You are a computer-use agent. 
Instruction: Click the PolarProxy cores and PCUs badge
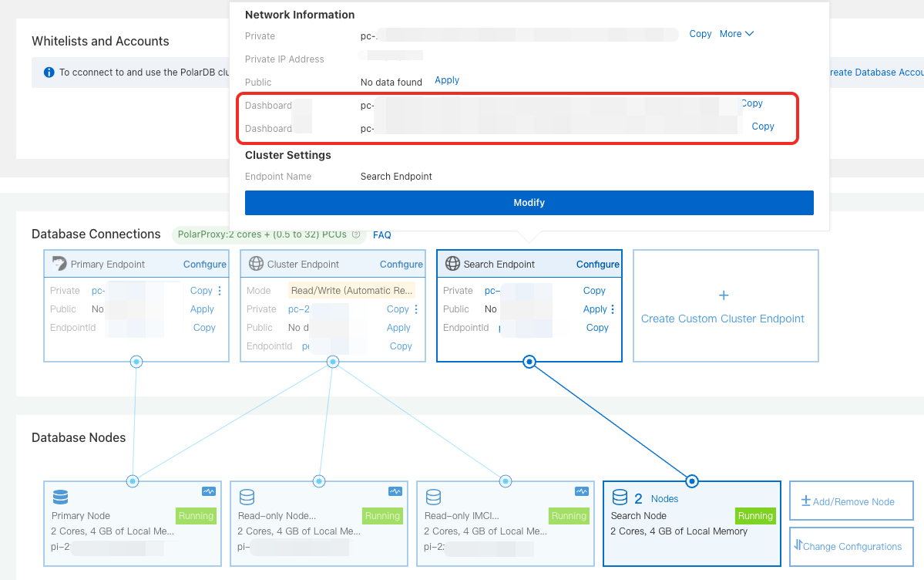(268, 234)
